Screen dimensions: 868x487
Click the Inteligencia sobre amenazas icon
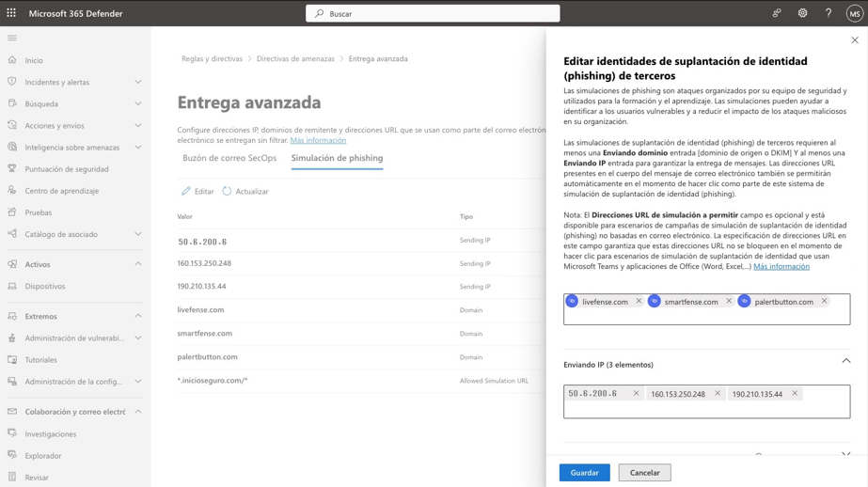click(x=12, y=147)
